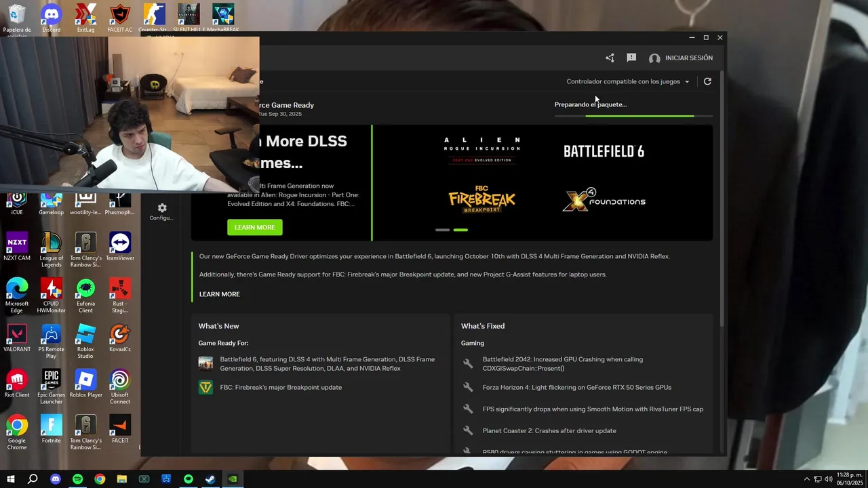Image resolution: width=868 pixels, height=488 pixels.
Task: Click the green LEARN MORE banner button
Action: (x=255, y=227)
